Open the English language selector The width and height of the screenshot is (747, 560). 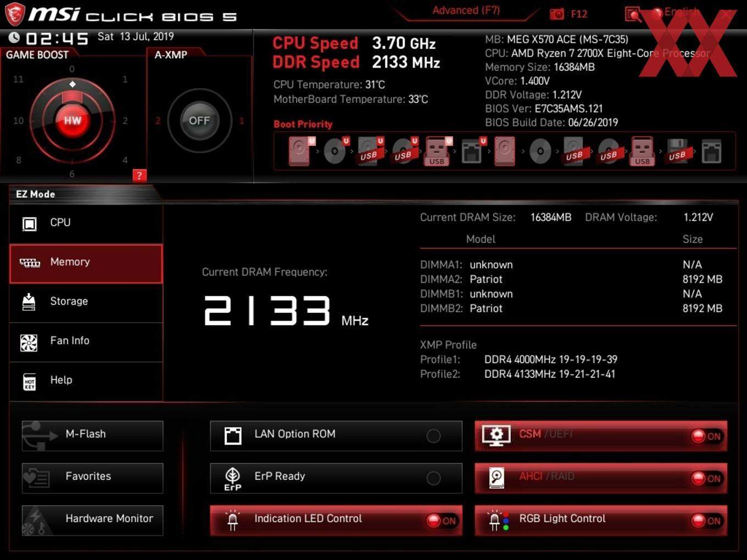click(x=681, y=12)
